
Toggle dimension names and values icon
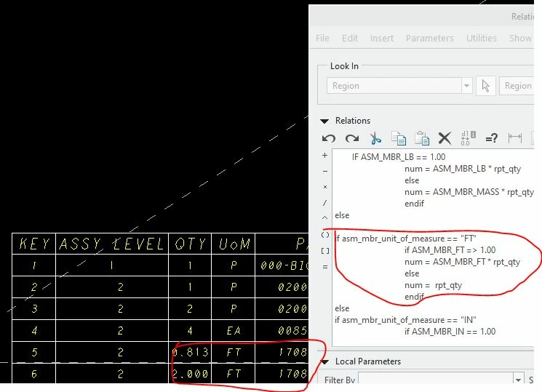[468, 138]
